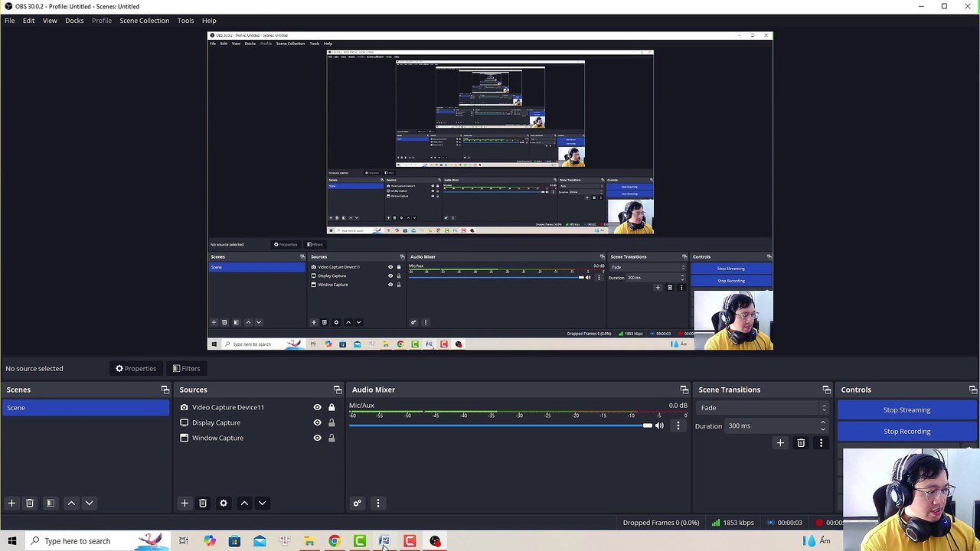Move source down with arrow icon
Viewport: 980px width, 551px height.
(262, 503)
